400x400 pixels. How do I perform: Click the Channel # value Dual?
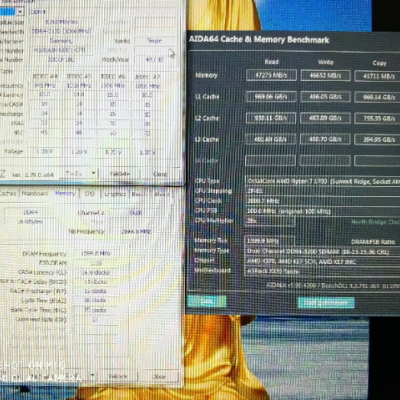coord(136,213)
